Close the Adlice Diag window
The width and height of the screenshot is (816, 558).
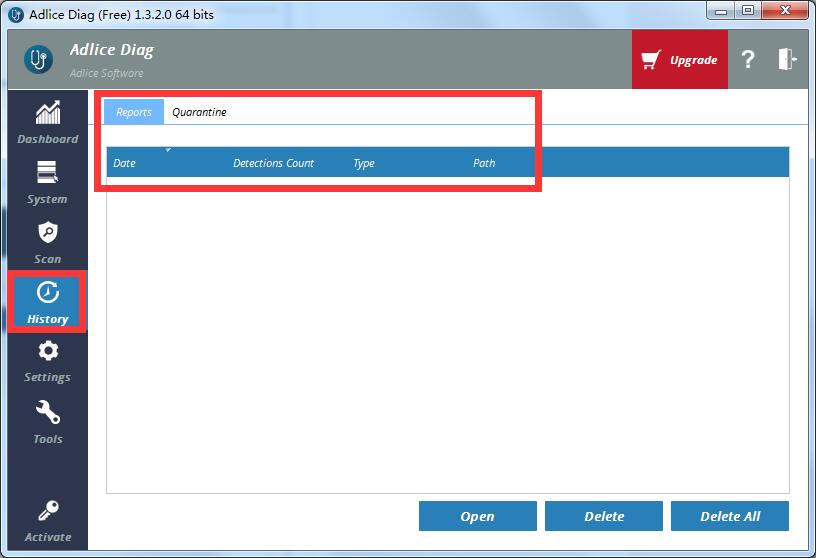click(785, 11)
